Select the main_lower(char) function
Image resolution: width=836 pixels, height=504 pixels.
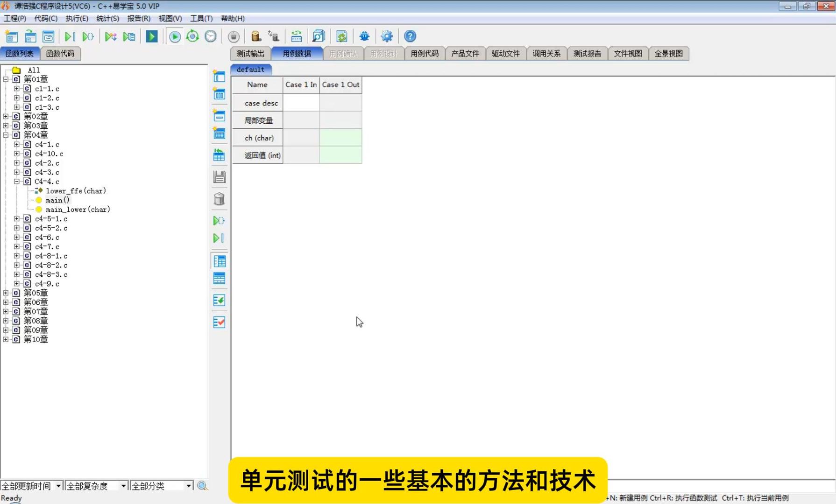78,210
